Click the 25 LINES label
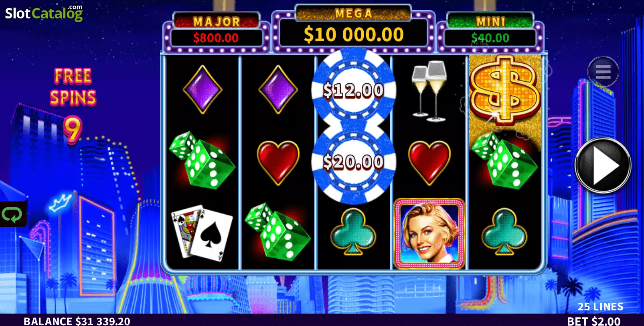The image size is (644, 326). click(x=600, y=307)
